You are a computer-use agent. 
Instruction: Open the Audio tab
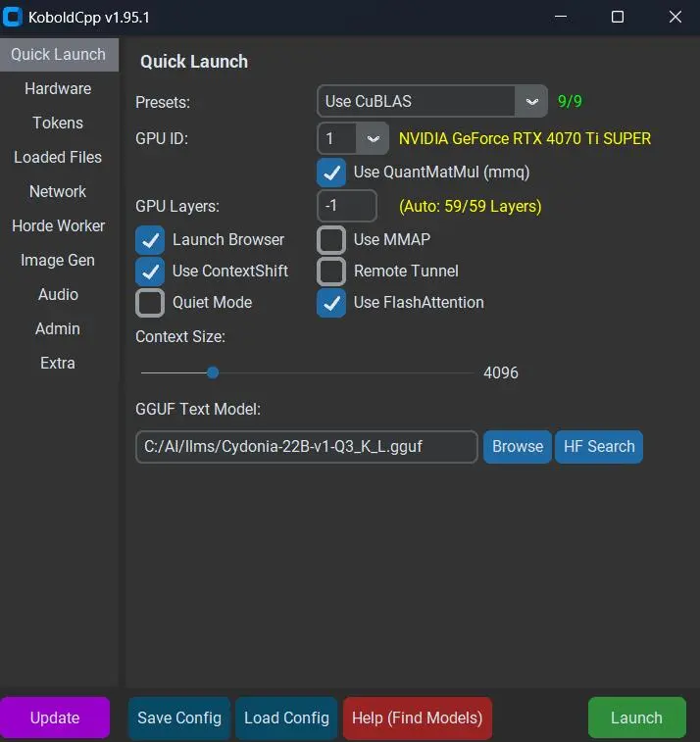pos(58,294)
